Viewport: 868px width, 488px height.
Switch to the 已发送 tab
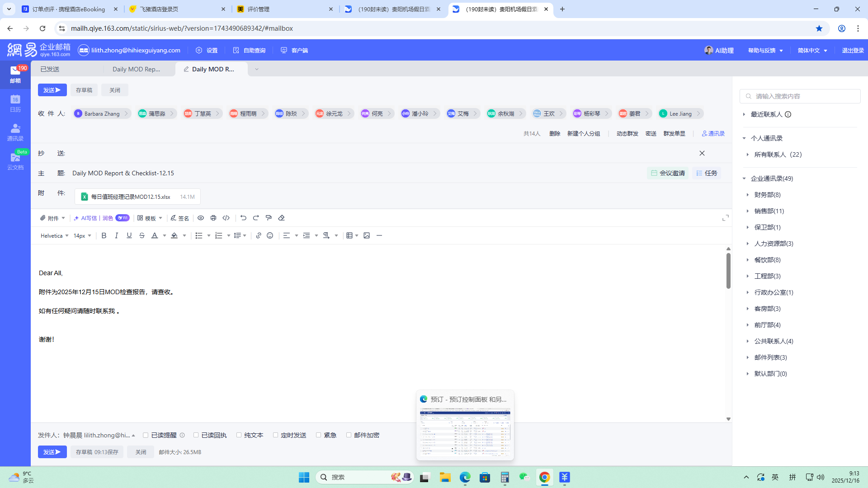pyautogui.click(x=50, y=69)
